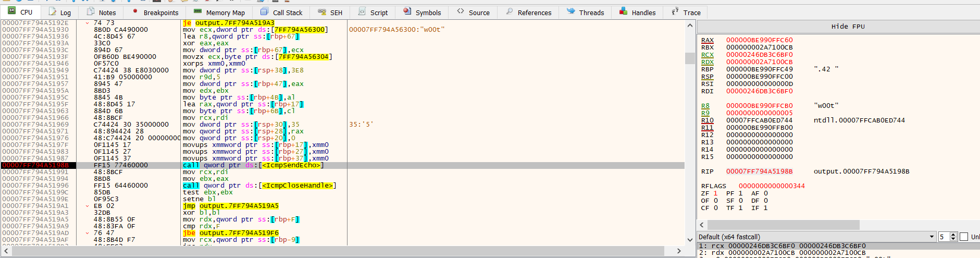Select the RIP register value
The width and height of the screenshot is (980, 258).
(759, 171)
